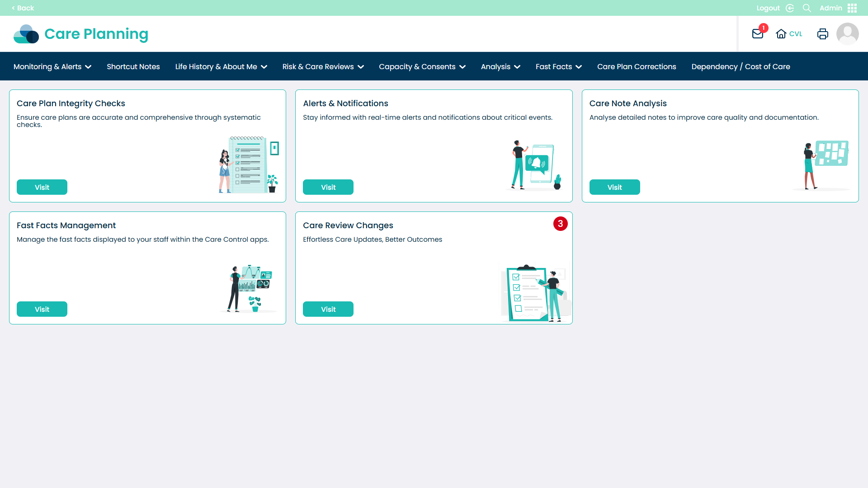
Task: Click the Back link at top-left
Action: point(23,8)
